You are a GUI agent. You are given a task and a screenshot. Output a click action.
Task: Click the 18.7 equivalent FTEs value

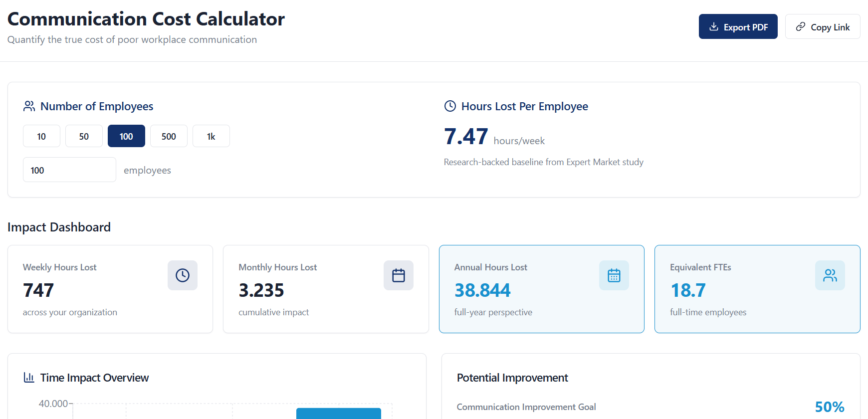688,290
